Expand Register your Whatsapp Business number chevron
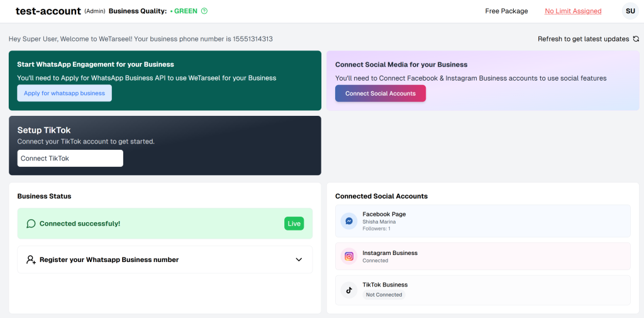This screenshot has height=318, width=644. [299, 259]
